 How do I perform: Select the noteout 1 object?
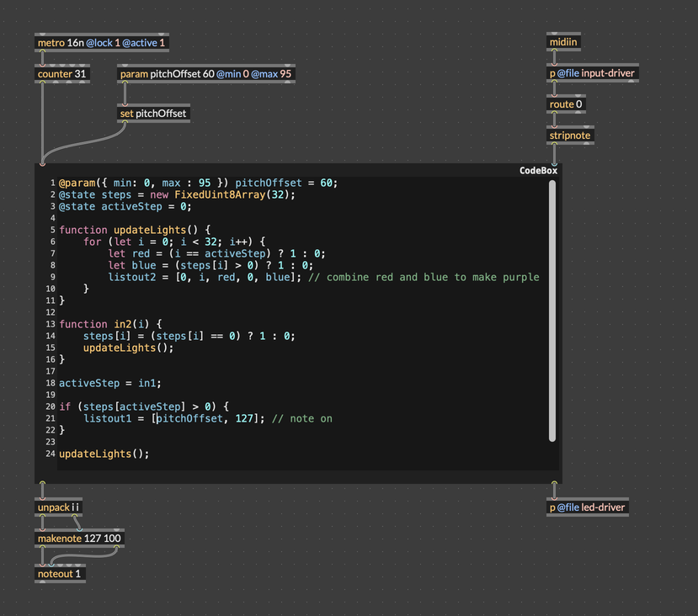60,574
